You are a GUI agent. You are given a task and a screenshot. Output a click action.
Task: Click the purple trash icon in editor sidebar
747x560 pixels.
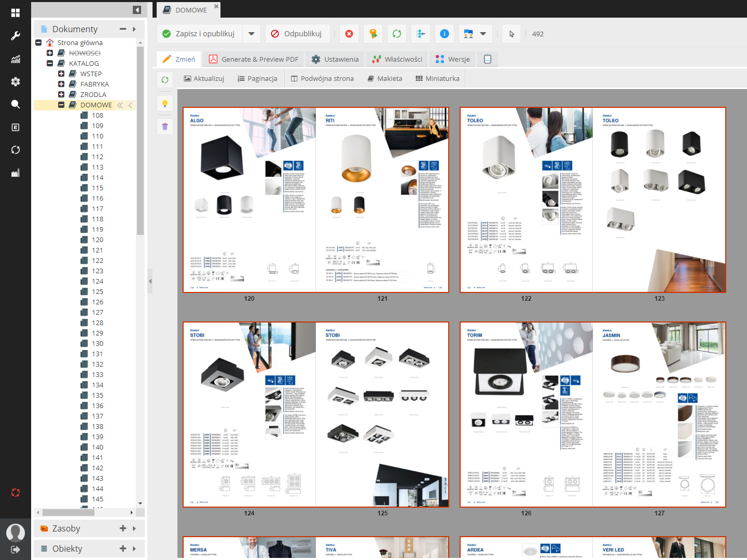pyautogui.click(x=165, y=126)
